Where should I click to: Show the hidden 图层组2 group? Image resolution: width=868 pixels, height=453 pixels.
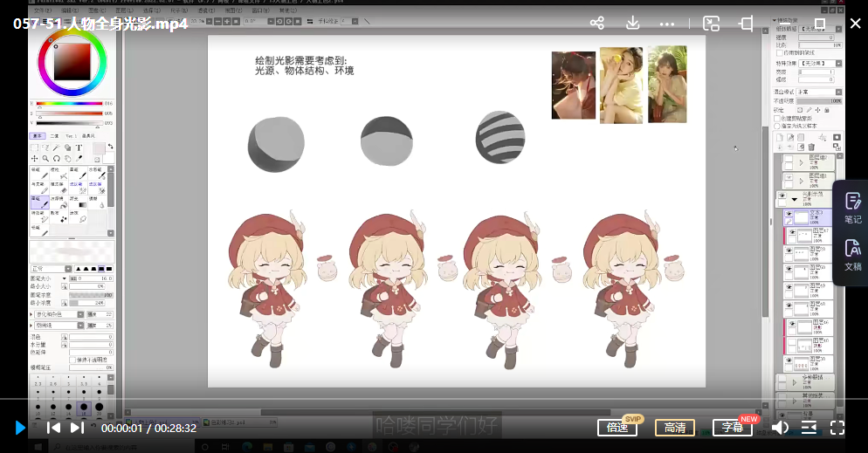point(788,161)
